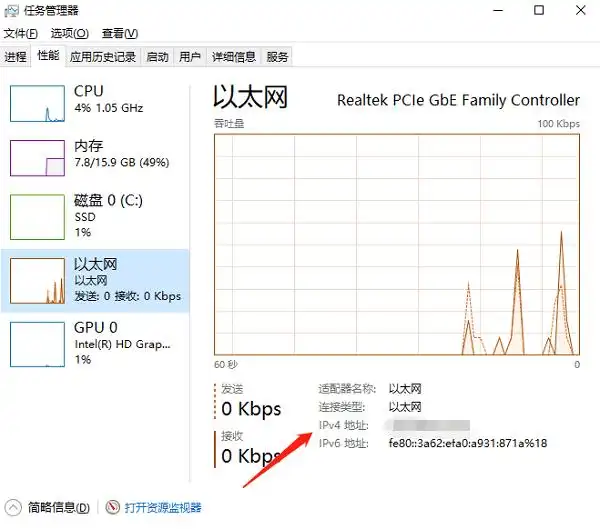Switch to the 启动 tab

pos(157,56)
